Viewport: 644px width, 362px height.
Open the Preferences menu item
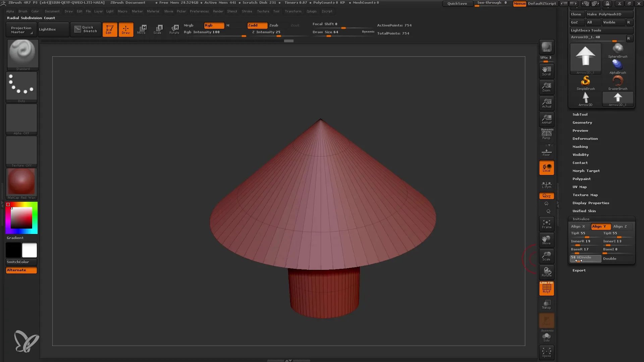click(x=198, y=11)
